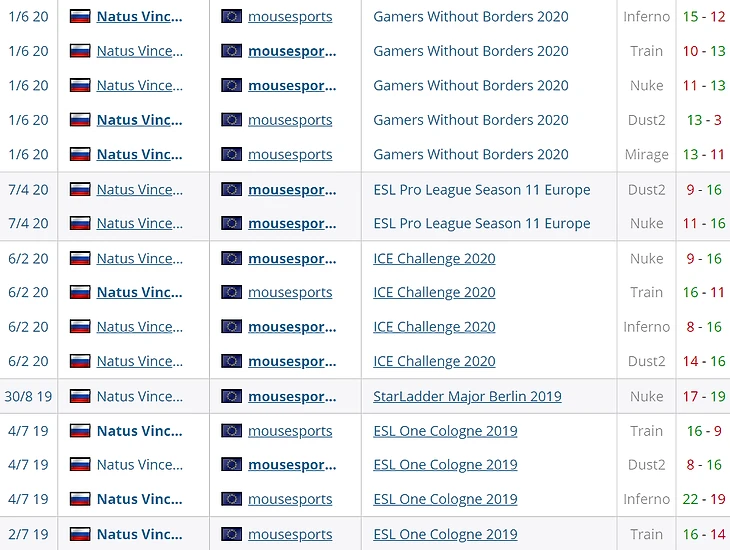The height and width of the screenshot is (550, 730).
Task: Click the 30/8 19 match date
Action: click(27, 396)
